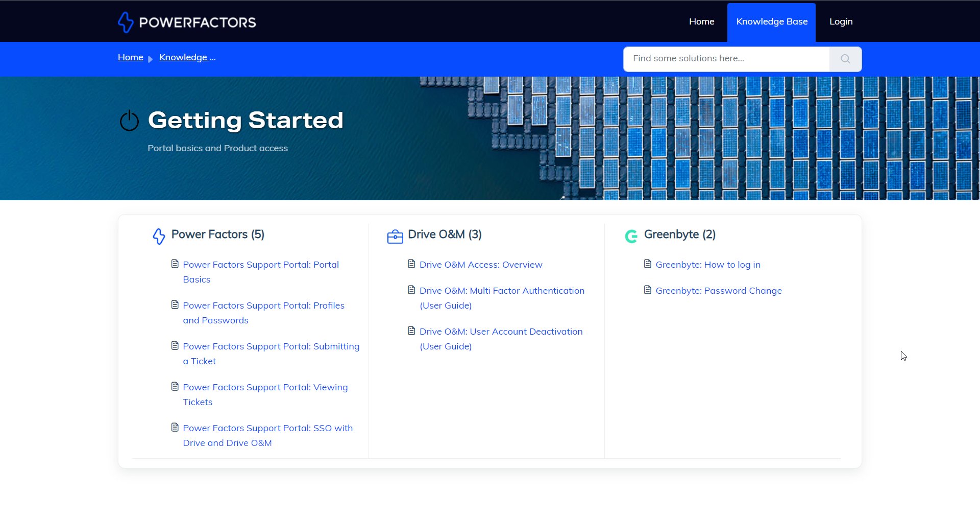Click document icon beside Greenbyte How to log in

point(648,264)
